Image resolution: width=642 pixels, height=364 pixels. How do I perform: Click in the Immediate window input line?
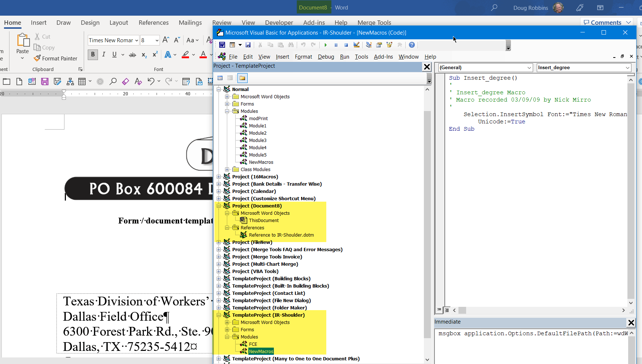click(533, 333)
